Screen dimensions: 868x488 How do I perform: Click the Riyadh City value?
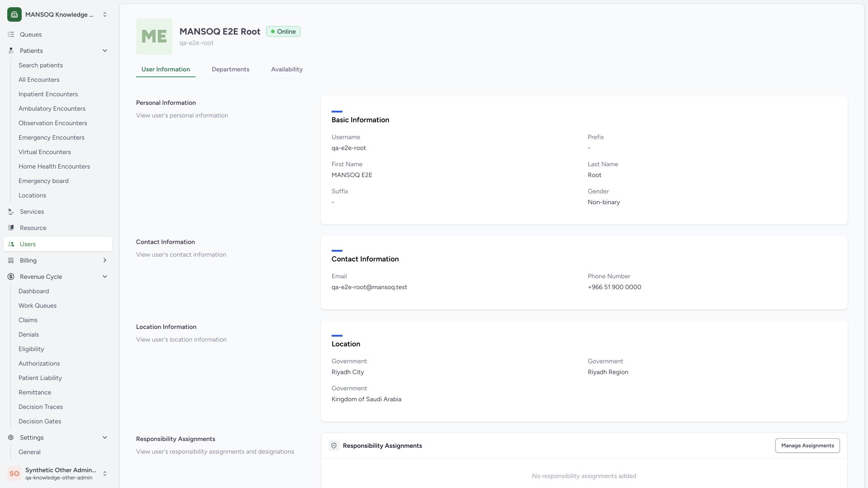point(348,372)
